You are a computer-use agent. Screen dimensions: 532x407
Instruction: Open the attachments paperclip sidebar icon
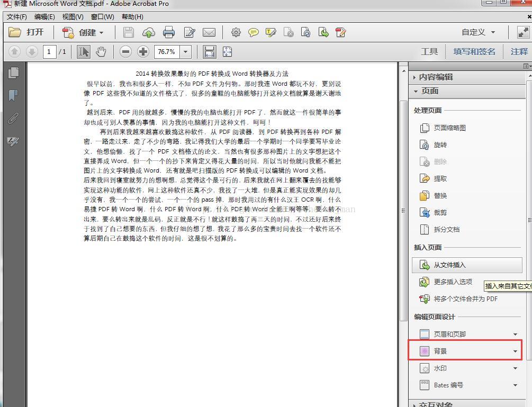(x=13, y=119)
